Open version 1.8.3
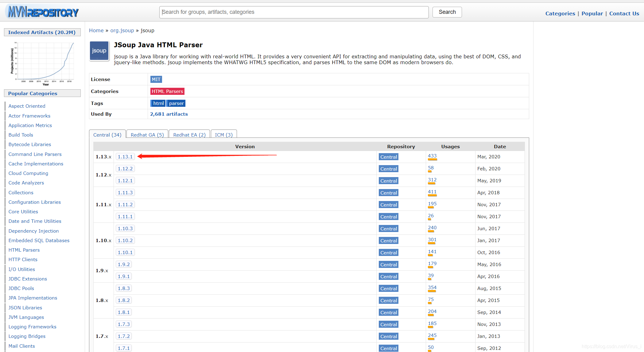644x352 pixels. point(124,288)
